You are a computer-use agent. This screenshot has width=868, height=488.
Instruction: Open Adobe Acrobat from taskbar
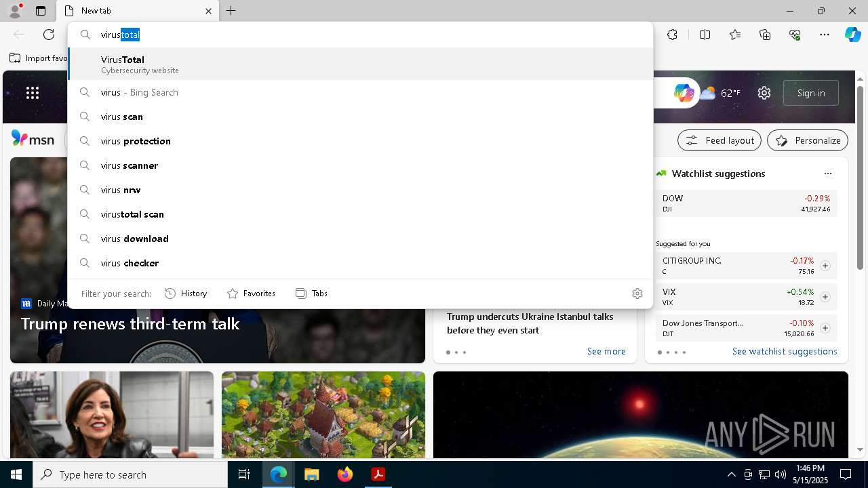378,474
